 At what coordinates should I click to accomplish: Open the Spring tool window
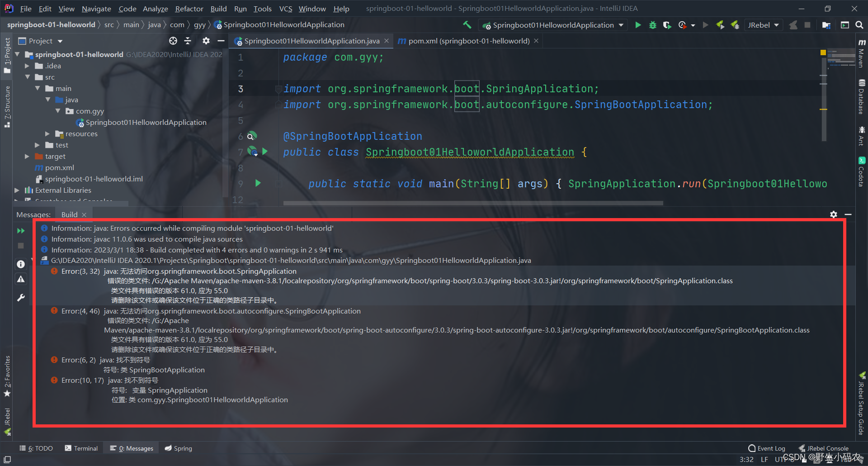pyautogui.click(x=179, y=448)
